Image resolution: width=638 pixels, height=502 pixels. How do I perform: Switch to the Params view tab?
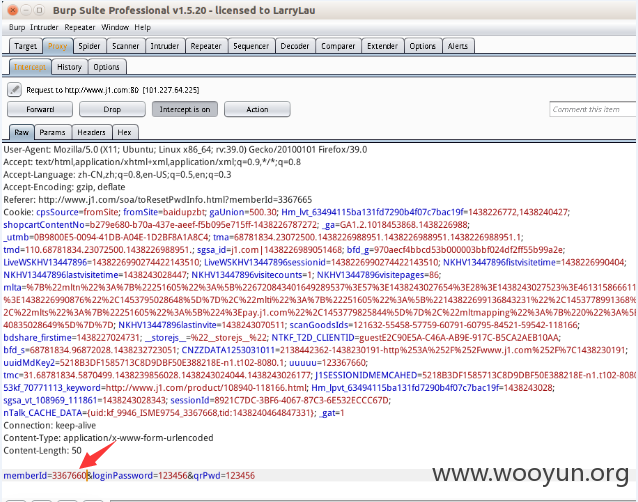click(x=52, y=132)
